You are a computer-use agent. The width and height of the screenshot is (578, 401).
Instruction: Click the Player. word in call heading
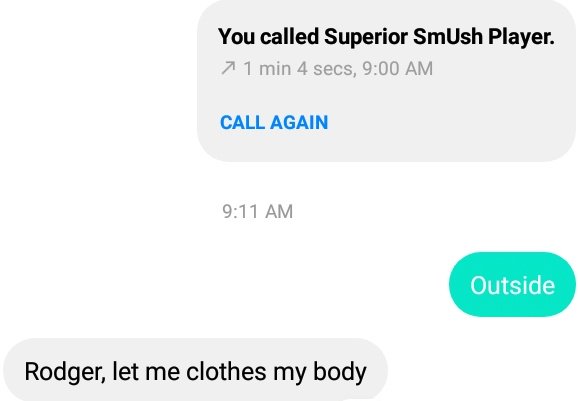pos(522,36)
